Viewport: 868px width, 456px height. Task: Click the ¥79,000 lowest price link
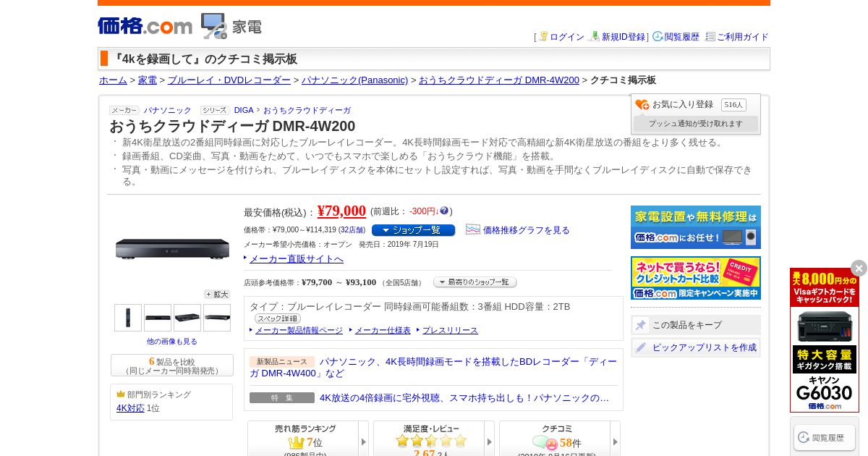pyautogui.click(x=341, y=211)
